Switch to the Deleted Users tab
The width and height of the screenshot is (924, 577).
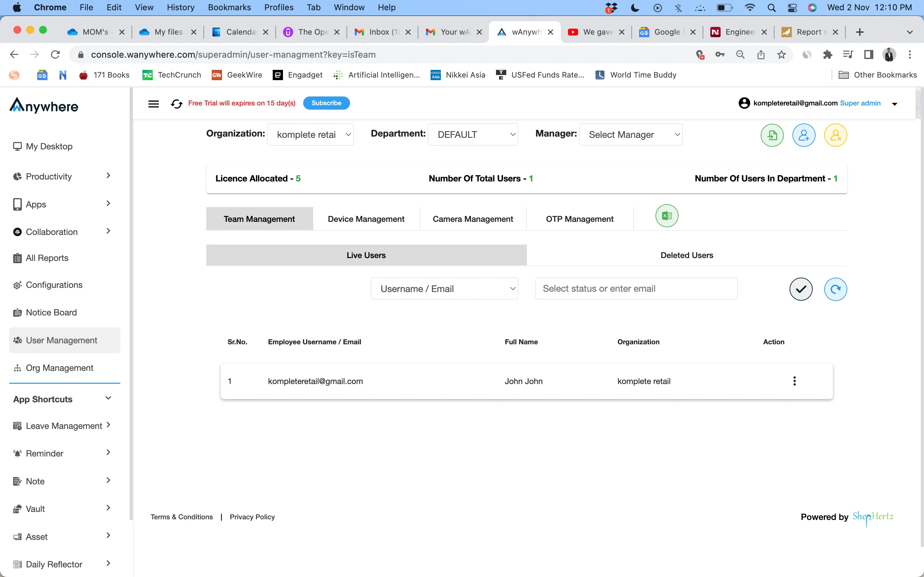pyautogui.click(x=687, y=255)
